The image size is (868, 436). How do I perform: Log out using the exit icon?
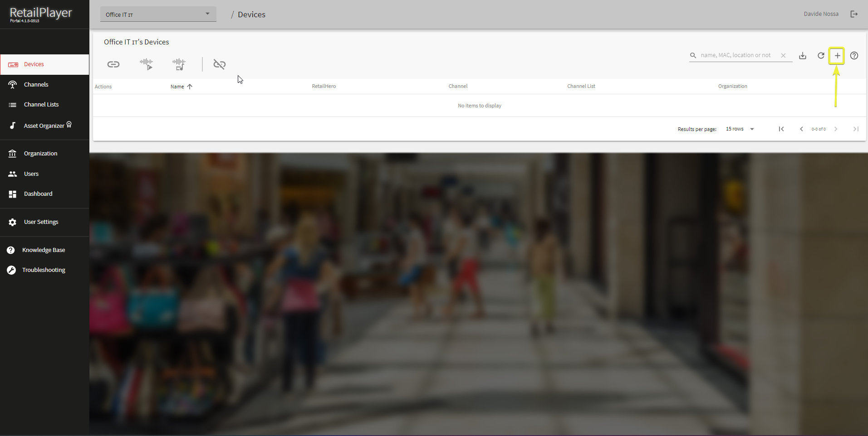point(854,14)
